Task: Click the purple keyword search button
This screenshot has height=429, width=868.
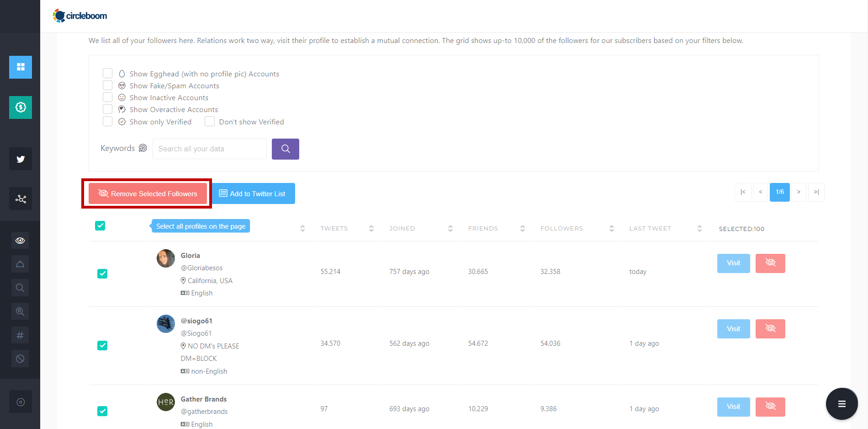Action: pyautogui.click(x=286, y=149)
